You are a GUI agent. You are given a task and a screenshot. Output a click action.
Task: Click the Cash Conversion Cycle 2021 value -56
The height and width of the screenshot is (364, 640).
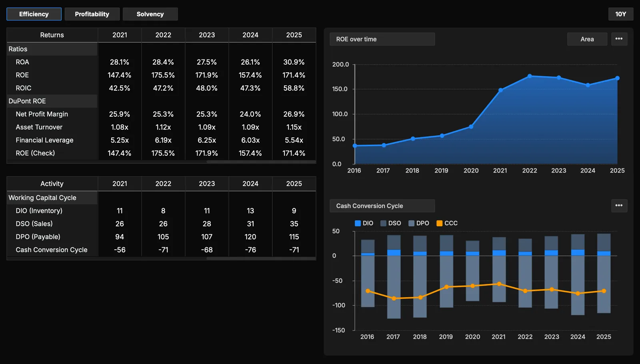tap(120, 250)
